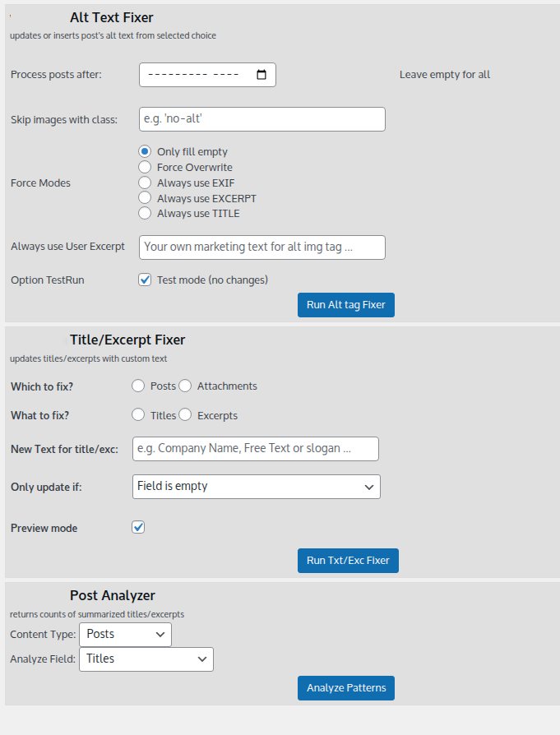Image resolution: width=560 pixels, height=735 pixels.
Task: Click the Analyze Patterns button
Action: (346, 688)
